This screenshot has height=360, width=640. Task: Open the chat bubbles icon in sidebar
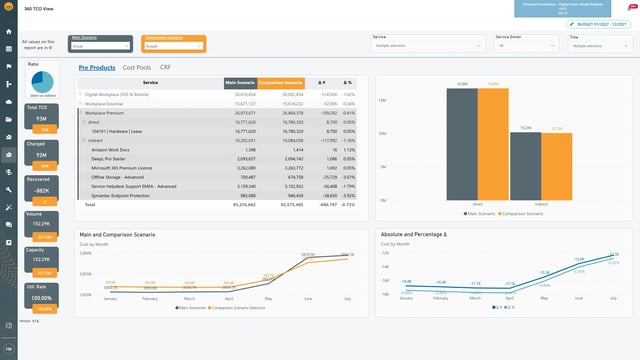(x=9, y=225)
